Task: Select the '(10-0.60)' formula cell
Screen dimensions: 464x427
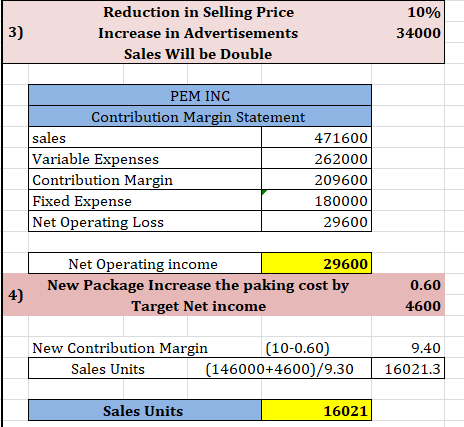Action: (297, 348)
